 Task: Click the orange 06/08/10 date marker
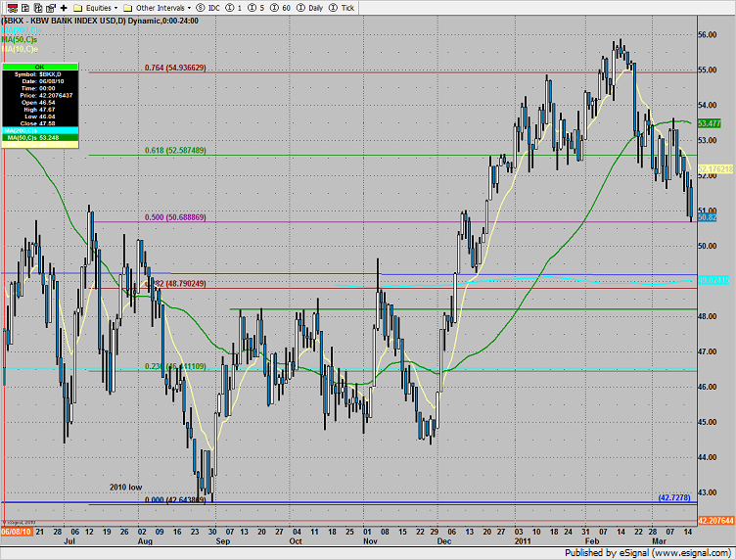coord(17,532)
